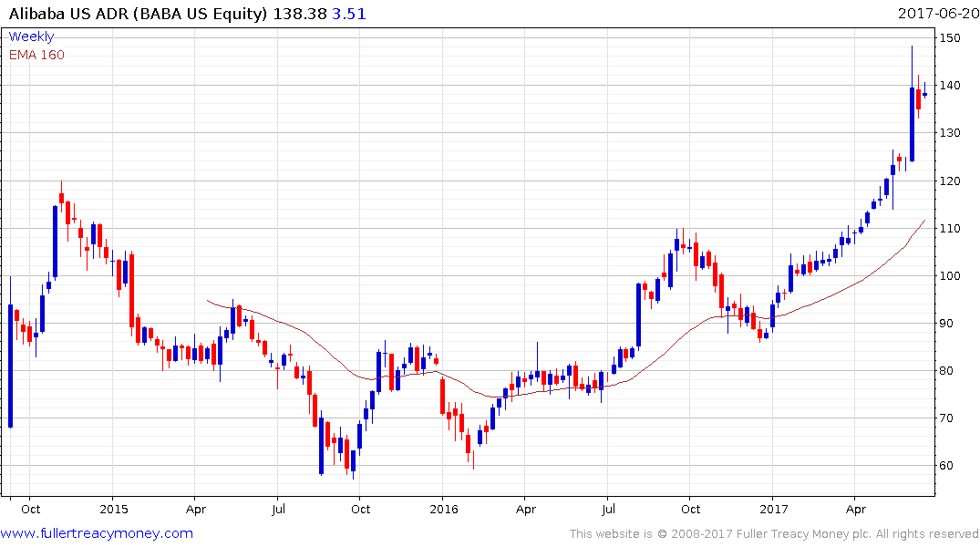The width and height of the screenshot is (980, 547).
Task: Click the www.fullertreacymoney.com link
Action: (97, 533)
